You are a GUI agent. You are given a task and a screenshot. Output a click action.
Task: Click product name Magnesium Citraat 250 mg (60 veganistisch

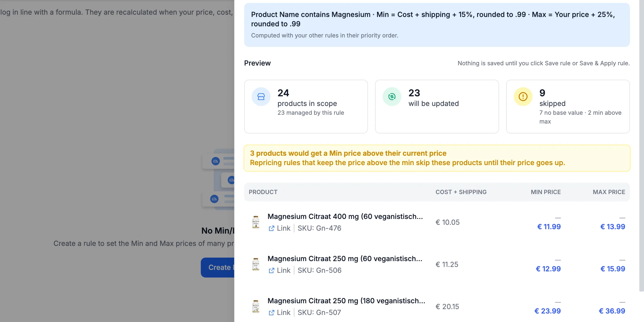pos(345,258)
